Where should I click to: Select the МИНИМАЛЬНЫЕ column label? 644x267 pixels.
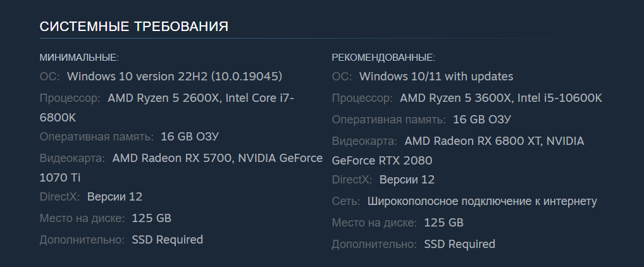click(79, 58)
